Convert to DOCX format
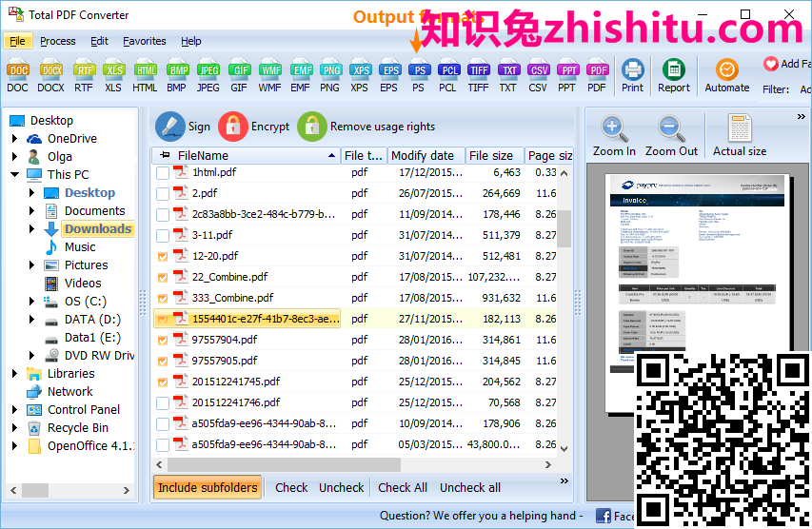The width and height of the screenshot is (812, 529). 50,76
